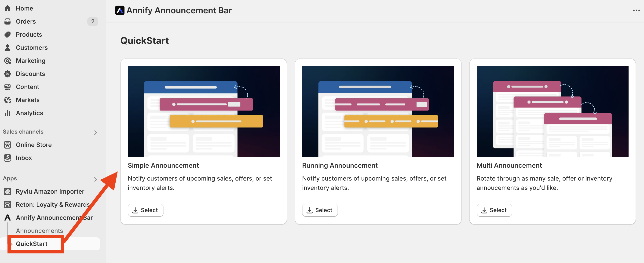Click Annify Announcement Bar header title
644x263 pixels.
(x=179, y=10)
